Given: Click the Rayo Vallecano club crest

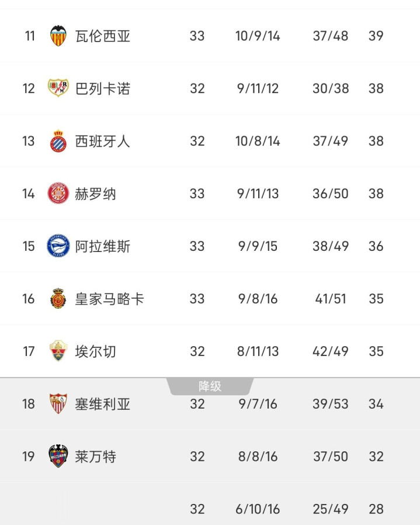Looking at the screenshot, I should tap(58, 88).
